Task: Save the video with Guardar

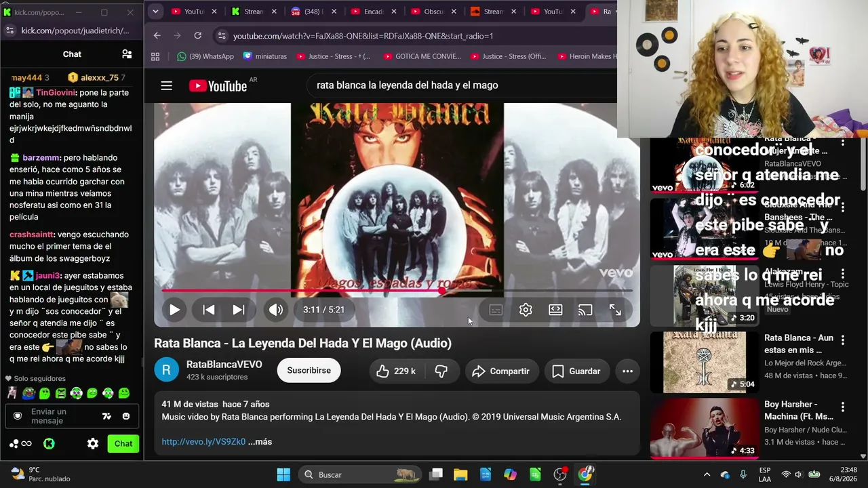Action: click(576, 371)
